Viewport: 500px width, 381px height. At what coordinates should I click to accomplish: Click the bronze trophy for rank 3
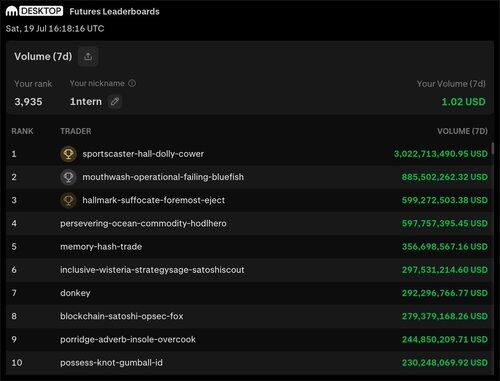tap(68, 200)
